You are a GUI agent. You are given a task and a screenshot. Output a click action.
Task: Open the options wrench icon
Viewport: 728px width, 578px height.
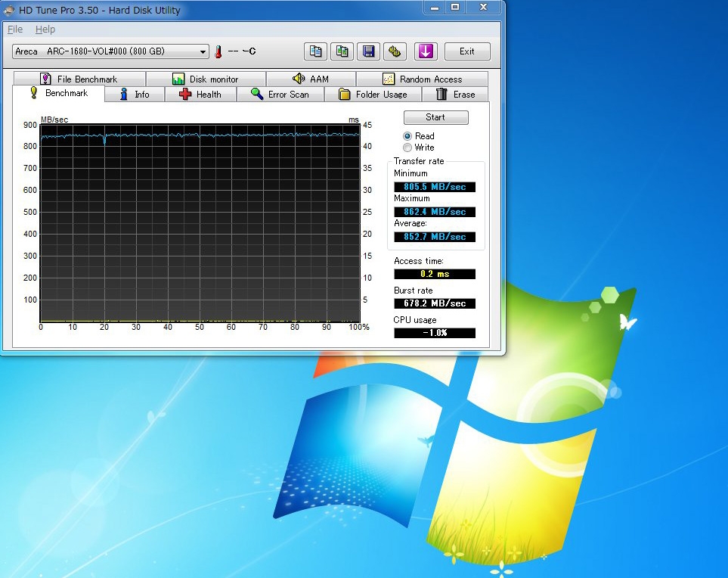pos(395,51)
